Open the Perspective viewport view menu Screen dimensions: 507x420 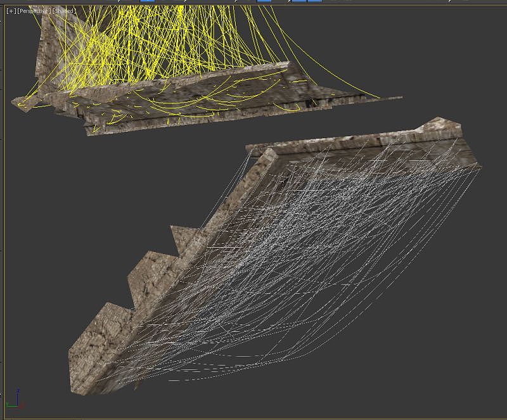tap(34, 11)
